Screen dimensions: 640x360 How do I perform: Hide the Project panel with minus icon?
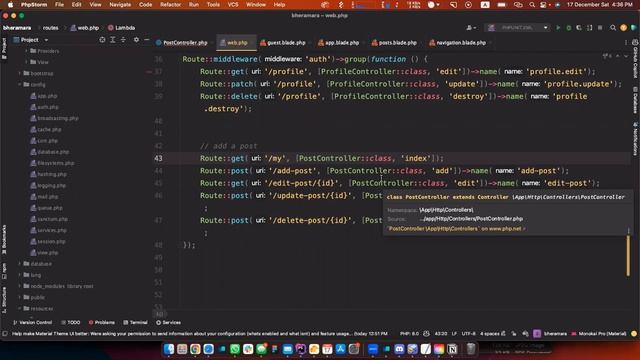point(147,40)
